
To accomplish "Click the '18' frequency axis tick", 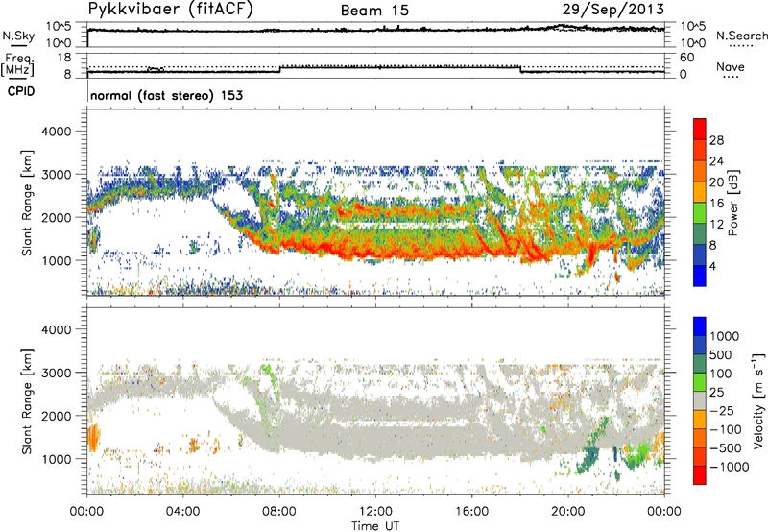I will (64, 58).
